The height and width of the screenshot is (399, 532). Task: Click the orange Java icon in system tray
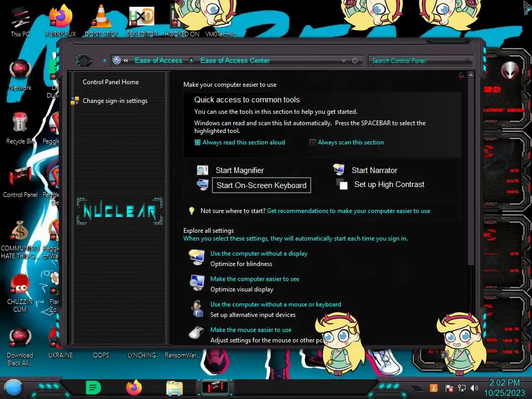point(434,388)
